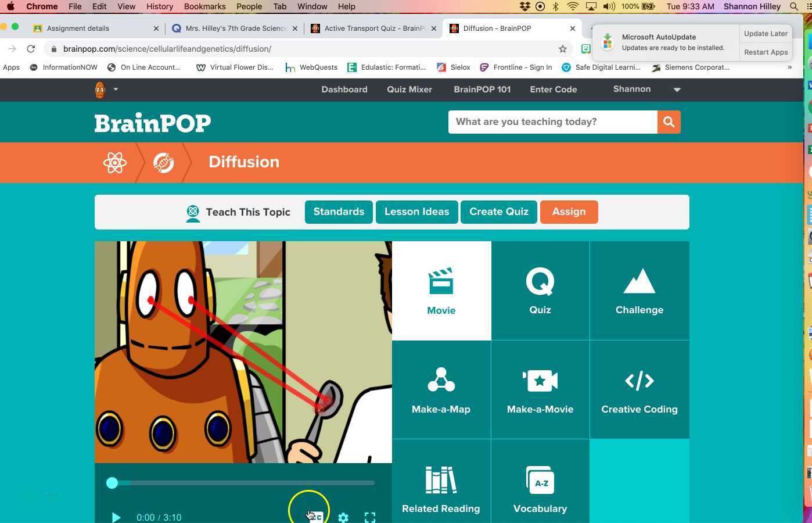This screenshot has width=812, height=523.
Task: Open Lesson Ideas for Diffusion
Action: pos(416,212)
